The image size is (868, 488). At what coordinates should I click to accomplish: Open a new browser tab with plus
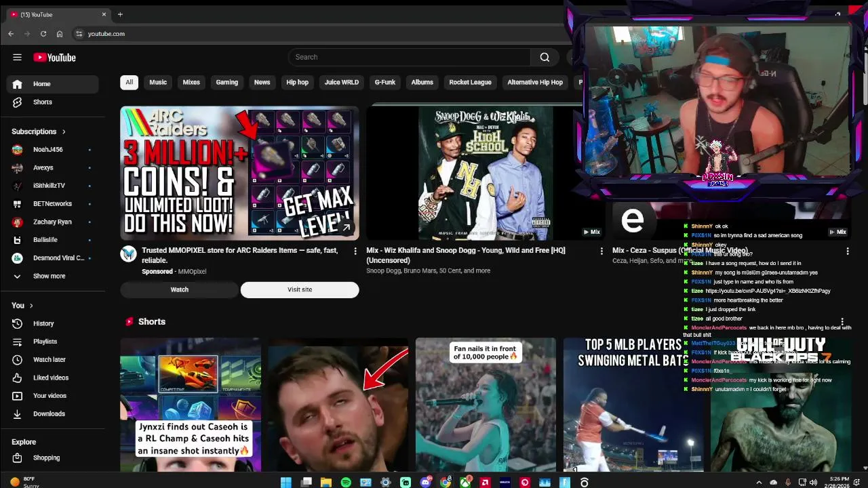120,14
